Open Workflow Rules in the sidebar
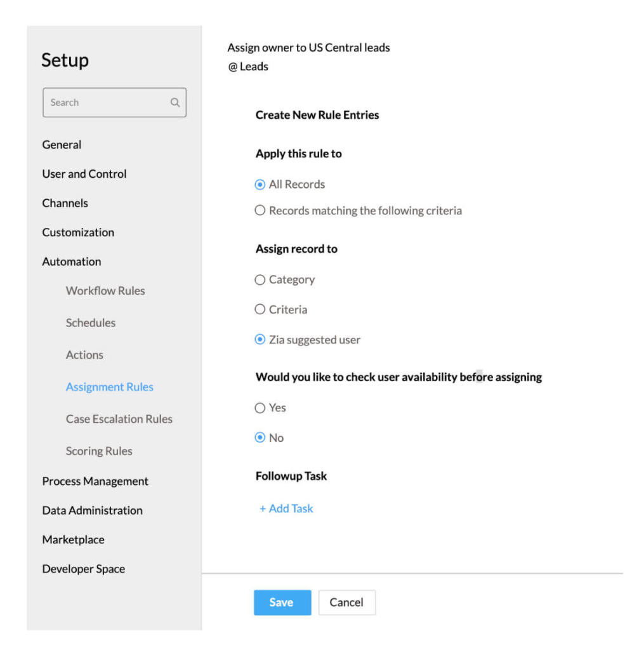 (x=105, y=291)
